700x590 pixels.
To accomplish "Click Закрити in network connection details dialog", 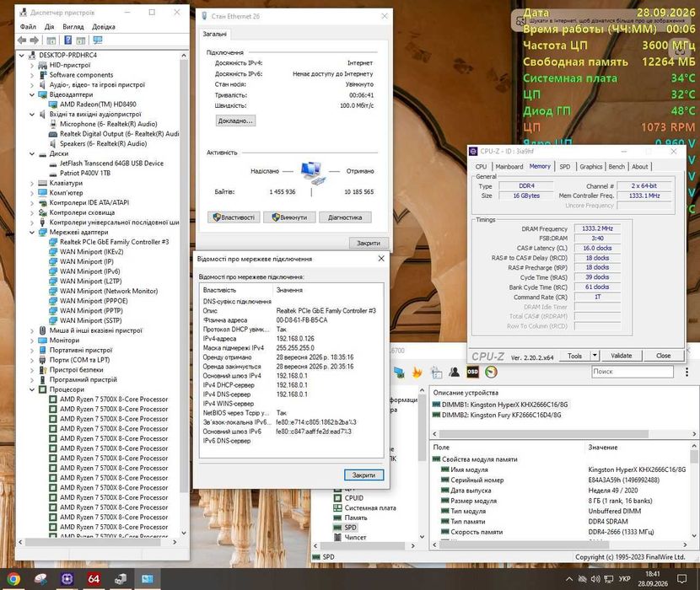I will coord(363,475).
